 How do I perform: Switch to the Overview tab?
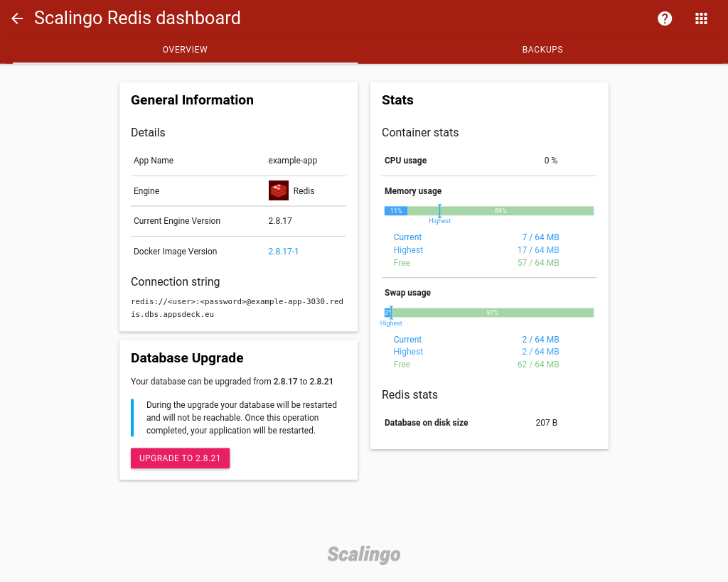point(186,50)
